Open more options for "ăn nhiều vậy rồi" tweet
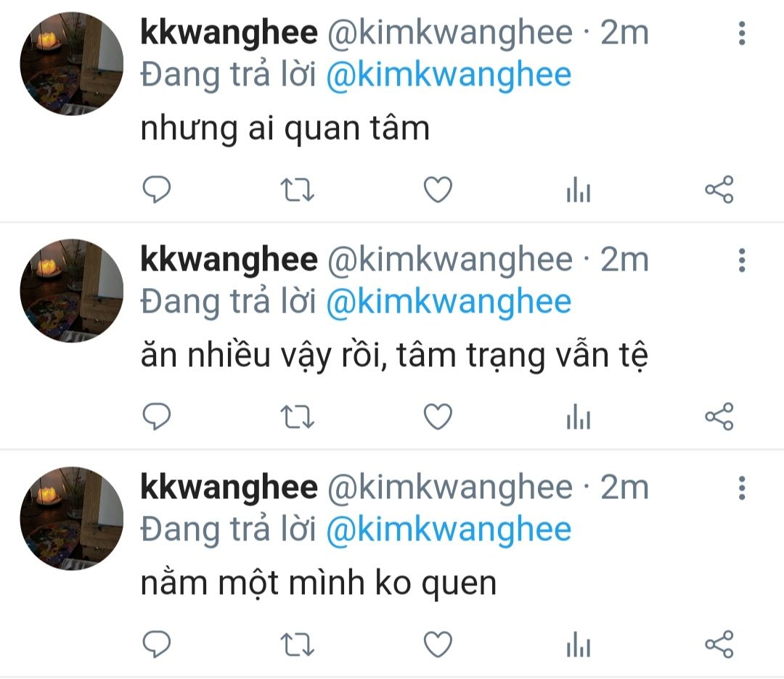Screen dimensions: 784x679 pos(742,260)
